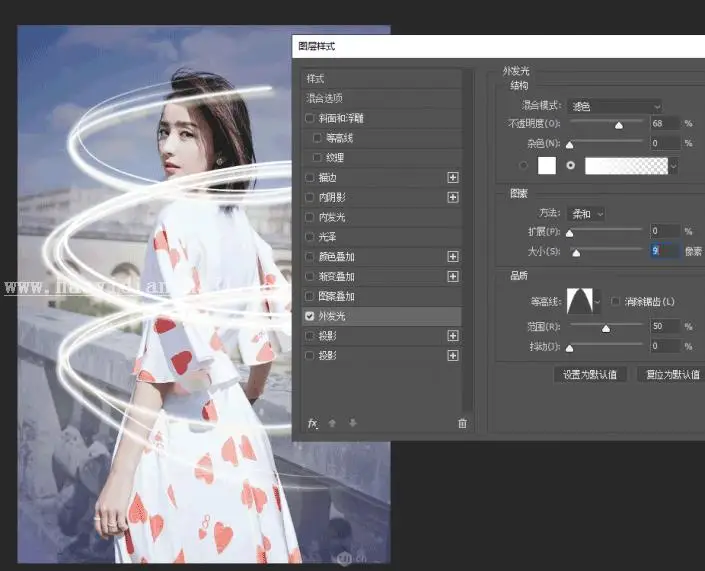Click the move effect up arrow
This screenshot has height=571, width=705.
332,423
